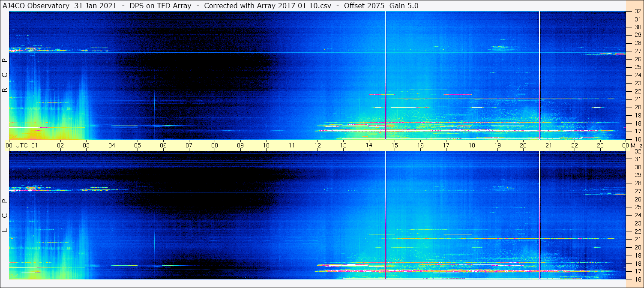This screenshot has height=288, width=644.
Task: Click the "21" MHz tick in RCP panel
Action: 637,99
